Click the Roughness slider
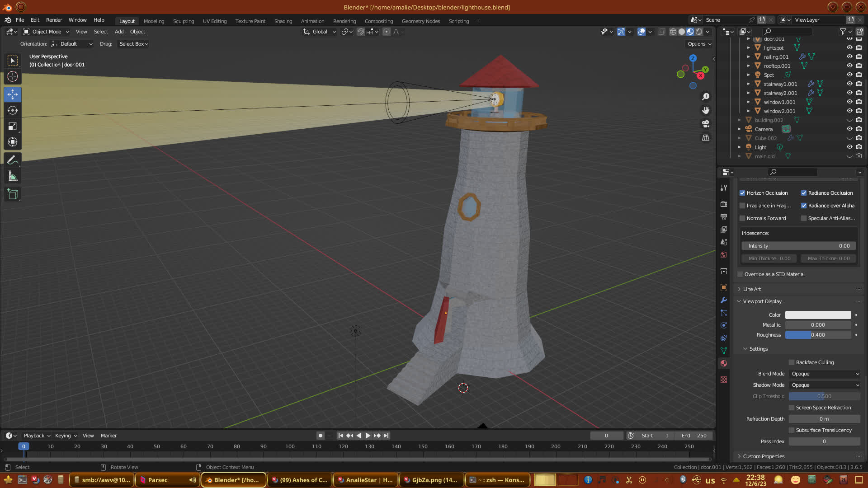 (818, 335)
